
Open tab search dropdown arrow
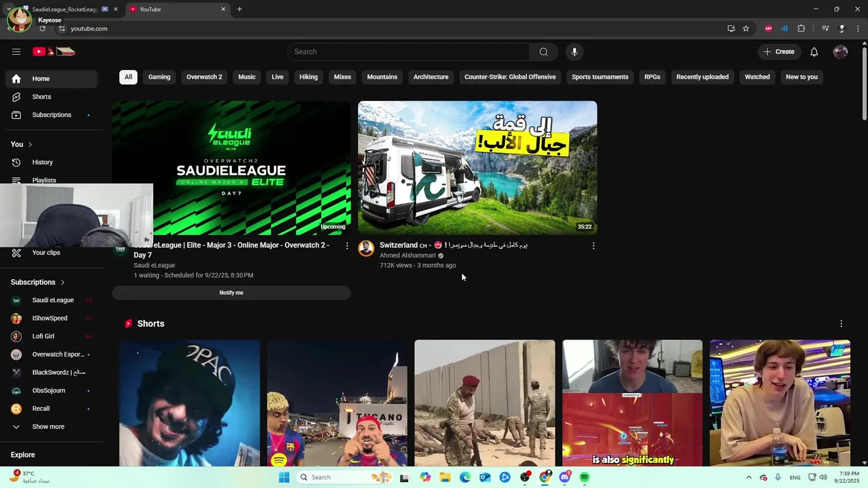(x=9, y=9)
